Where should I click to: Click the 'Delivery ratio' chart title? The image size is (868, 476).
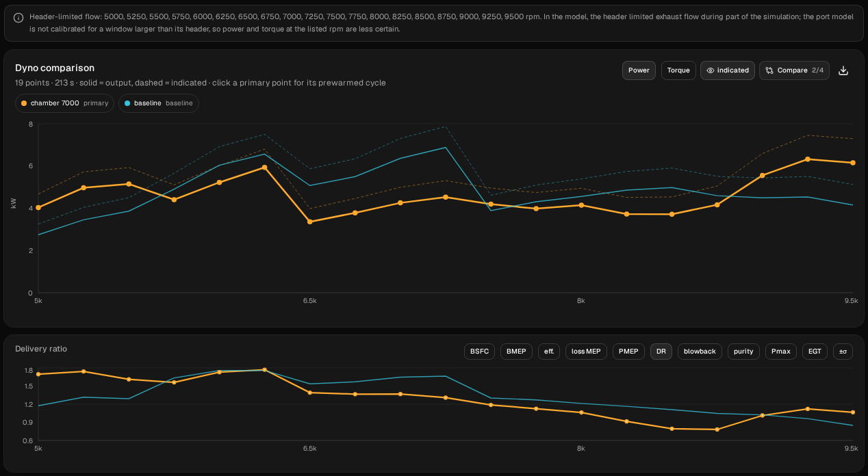point(41,349)
